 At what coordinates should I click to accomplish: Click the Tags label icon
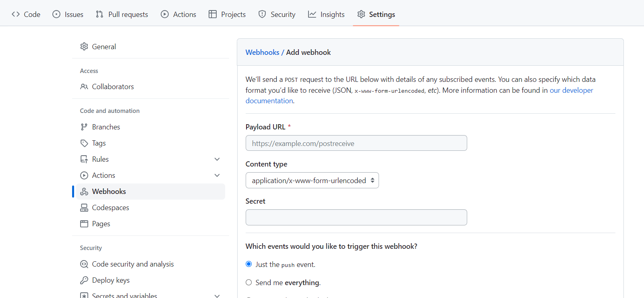(x=84, y=143)
